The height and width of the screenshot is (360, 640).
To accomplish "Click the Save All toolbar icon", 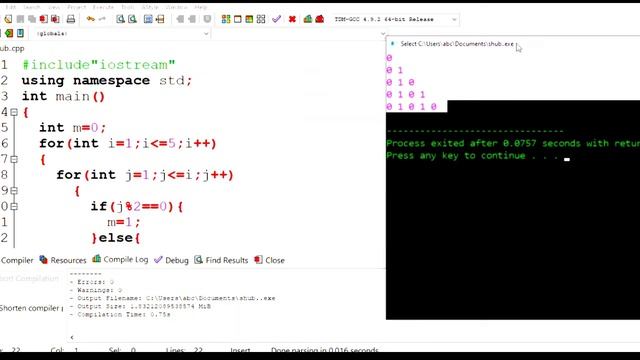I will point(31,19).
